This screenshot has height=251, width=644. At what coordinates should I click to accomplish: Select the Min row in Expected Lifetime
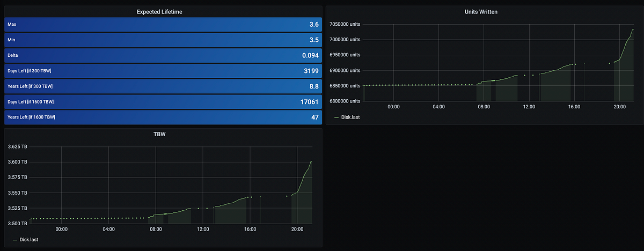163,40
